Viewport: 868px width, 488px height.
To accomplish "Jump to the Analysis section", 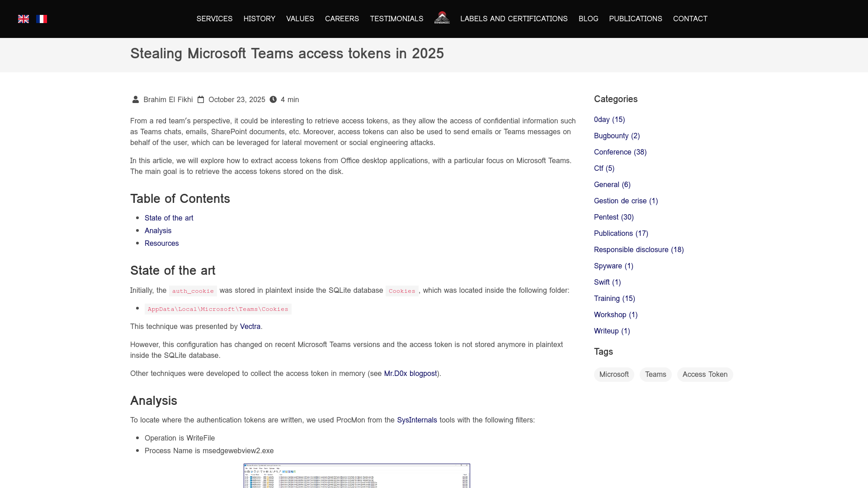I will (158, 230).
